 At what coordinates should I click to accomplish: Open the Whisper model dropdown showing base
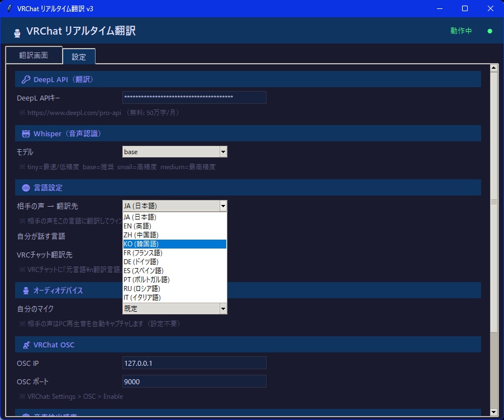coord(222,151)
